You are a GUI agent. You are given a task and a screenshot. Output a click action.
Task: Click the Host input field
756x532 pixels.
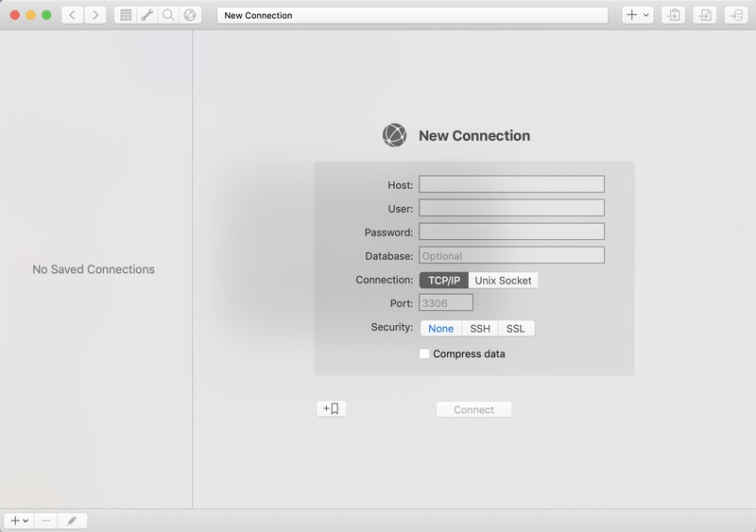(x=511, y=184)
